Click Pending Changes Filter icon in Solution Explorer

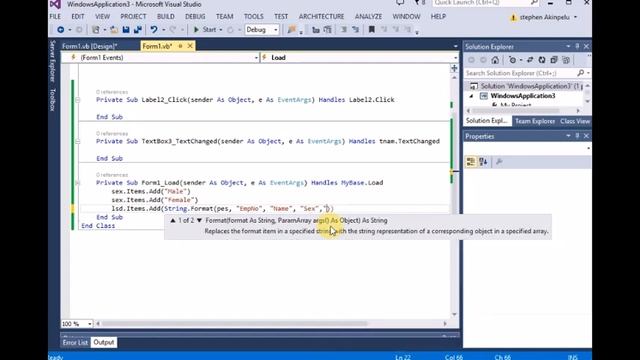click(x=512, y=60)
